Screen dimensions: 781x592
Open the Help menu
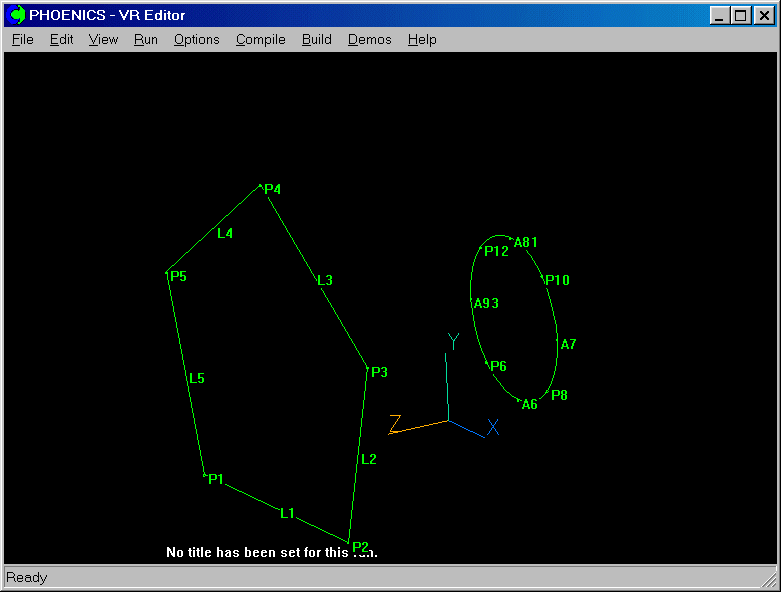422,40
